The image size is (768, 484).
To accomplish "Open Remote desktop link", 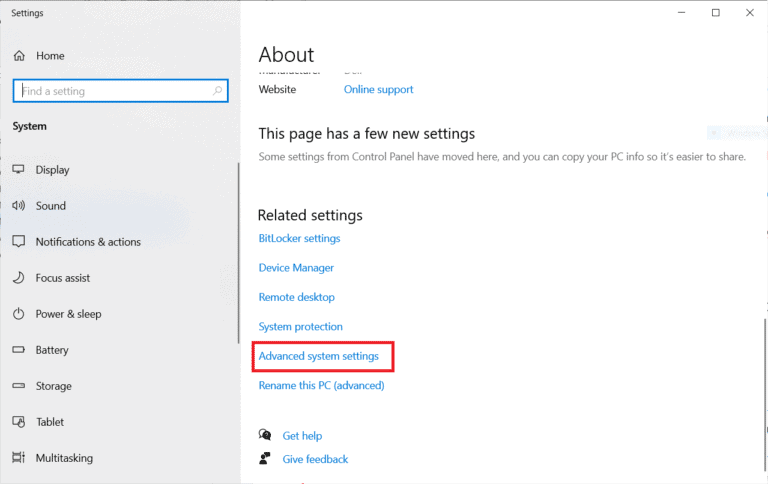I will pyautogui.click(x=297, y=297).
